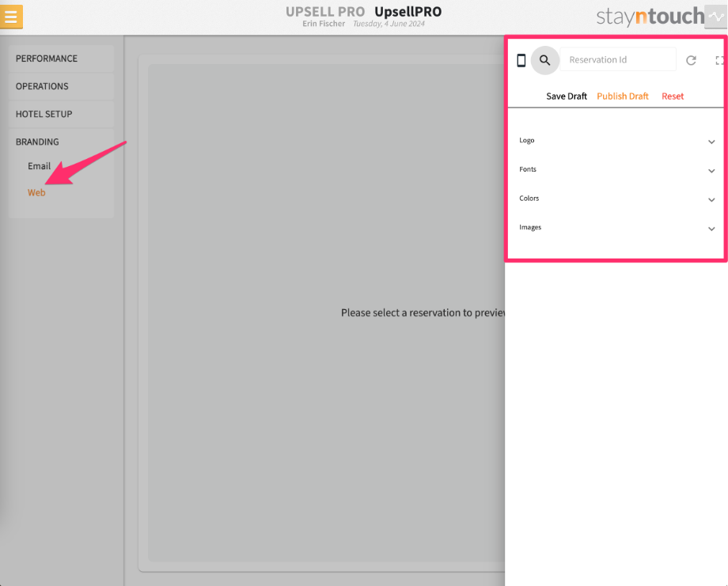728x586 pixels.
Task: Open the Operations menu
Action: click(x=61, y=86)
